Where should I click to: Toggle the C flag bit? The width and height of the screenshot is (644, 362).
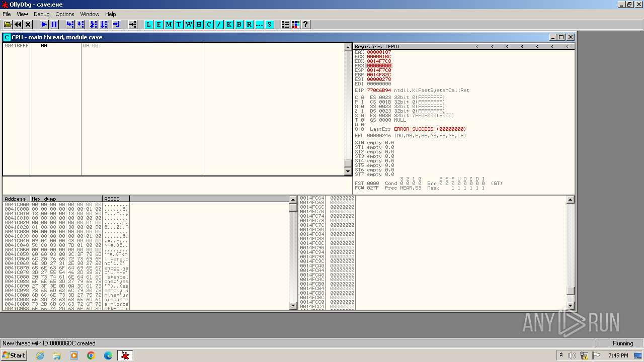click(x=363, y=98)
